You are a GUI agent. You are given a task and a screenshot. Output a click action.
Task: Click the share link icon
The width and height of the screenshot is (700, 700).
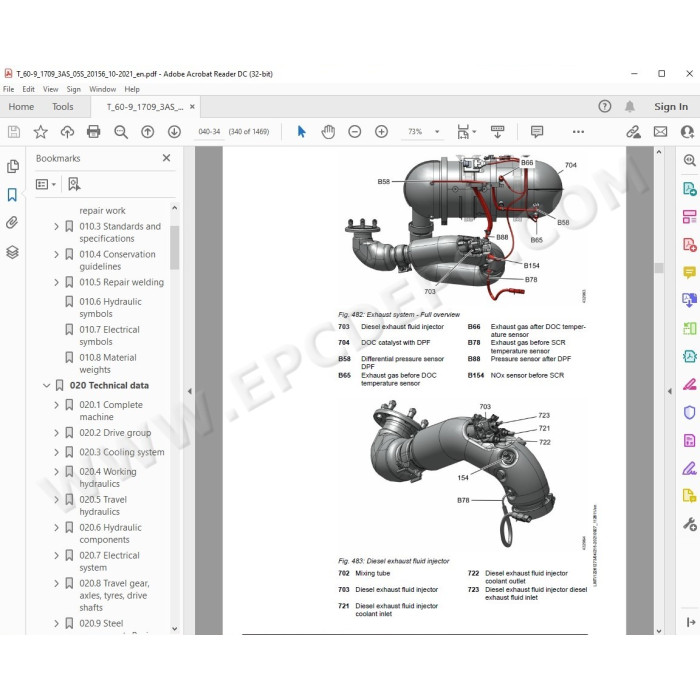633,132
